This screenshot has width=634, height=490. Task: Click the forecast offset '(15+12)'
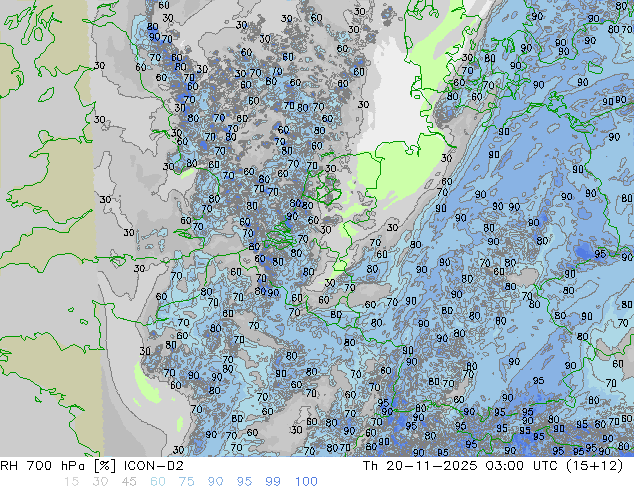coord(594,466)
